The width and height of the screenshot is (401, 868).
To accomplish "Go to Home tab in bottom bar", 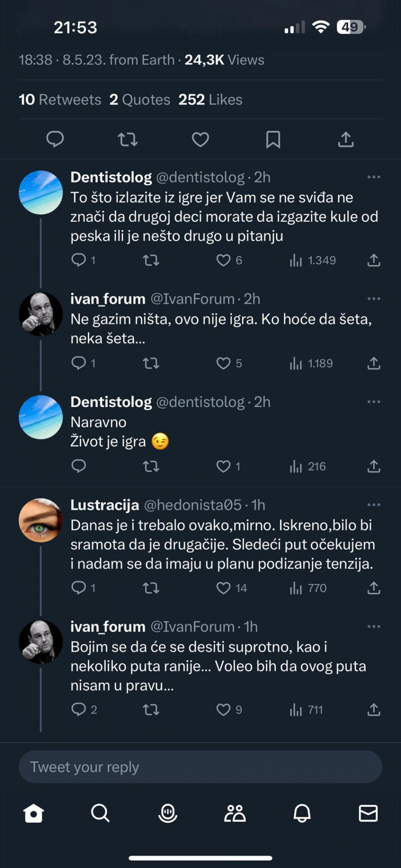I will (33, 813).
